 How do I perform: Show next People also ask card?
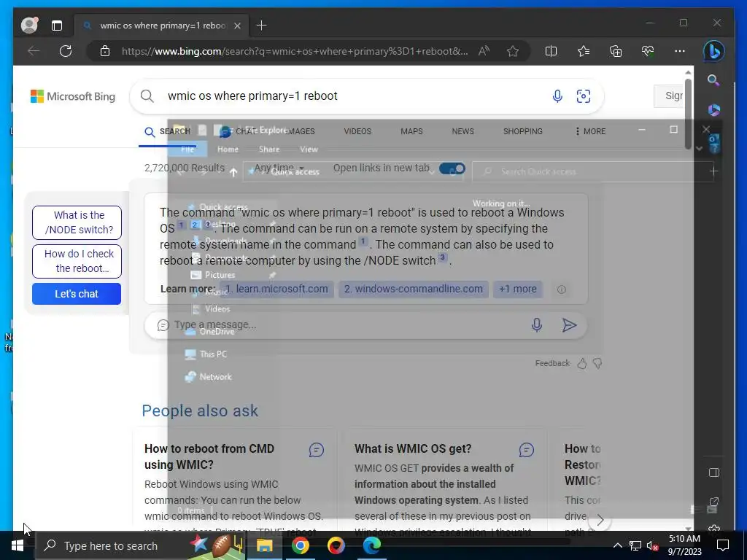pos(600,521)
